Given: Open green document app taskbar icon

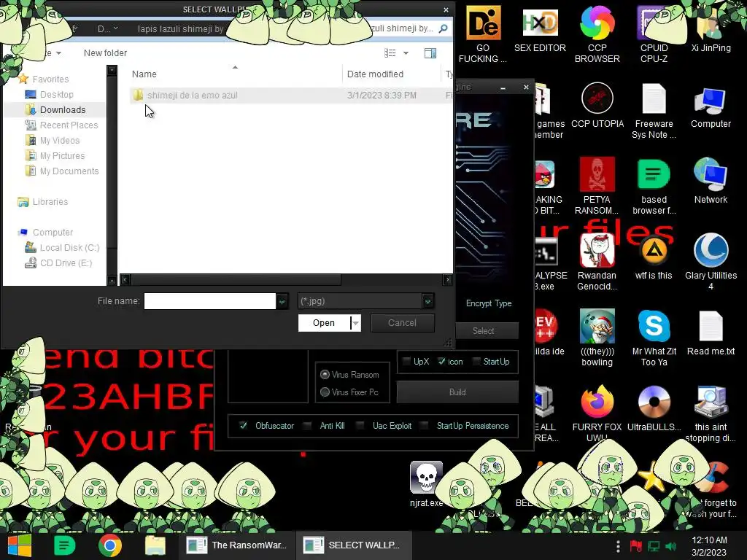Looking at the screenshot, I should pos(65,545).
